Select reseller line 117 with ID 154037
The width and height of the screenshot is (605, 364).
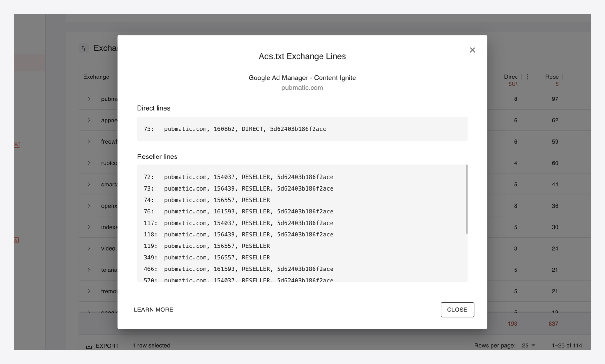click(239, 223)
